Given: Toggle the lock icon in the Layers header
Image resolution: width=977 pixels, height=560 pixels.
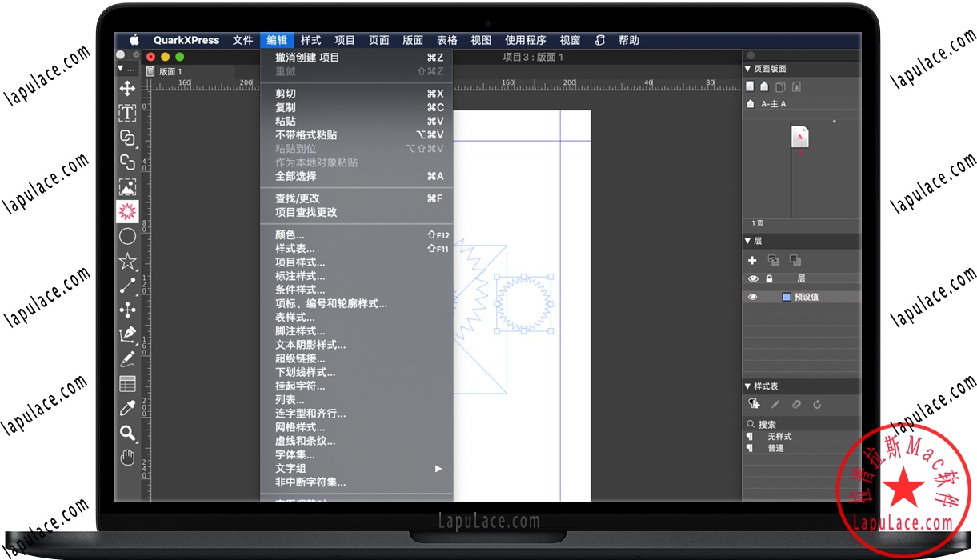Looking at the screenshot, I should [x=768, y=278].
